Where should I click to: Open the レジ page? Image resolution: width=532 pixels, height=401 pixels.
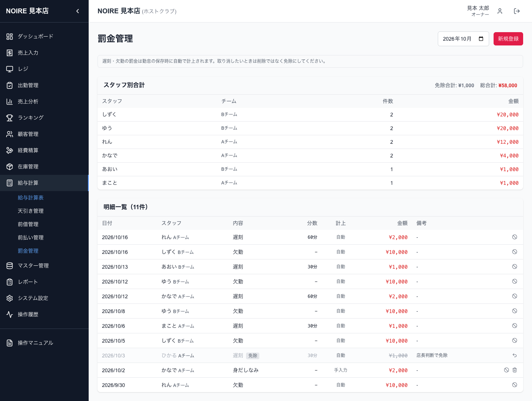(x=44, y=69)
